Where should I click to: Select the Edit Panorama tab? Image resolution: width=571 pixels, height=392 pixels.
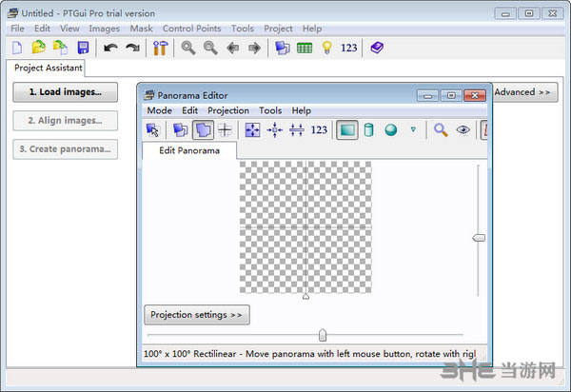click(189, 150)
